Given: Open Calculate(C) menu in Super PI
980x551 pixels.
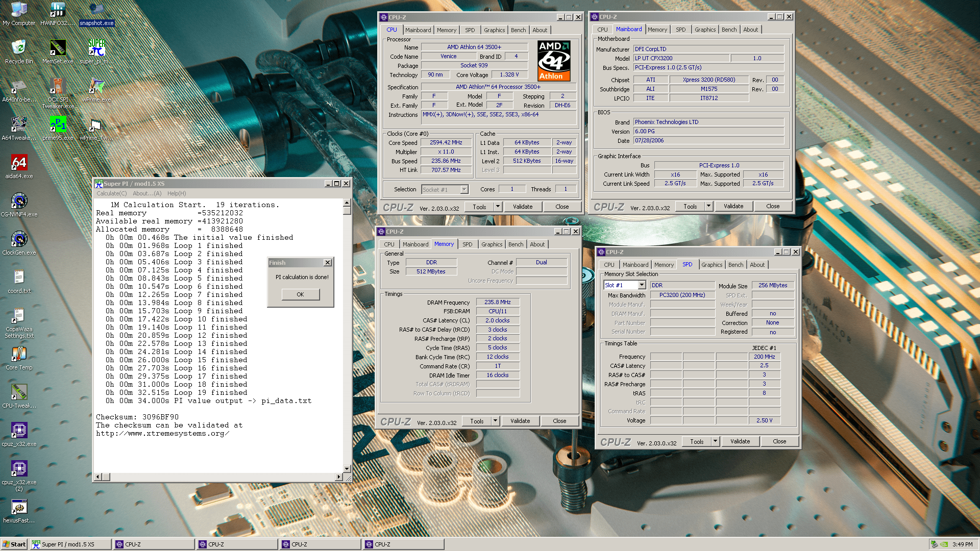Looking at the screenshot, I should (x=112, y=193).
